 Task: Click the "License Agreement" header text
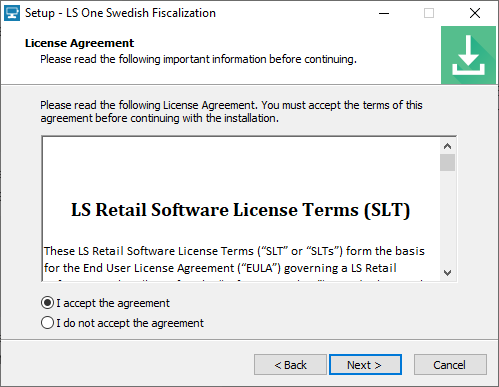coord(79,43)
